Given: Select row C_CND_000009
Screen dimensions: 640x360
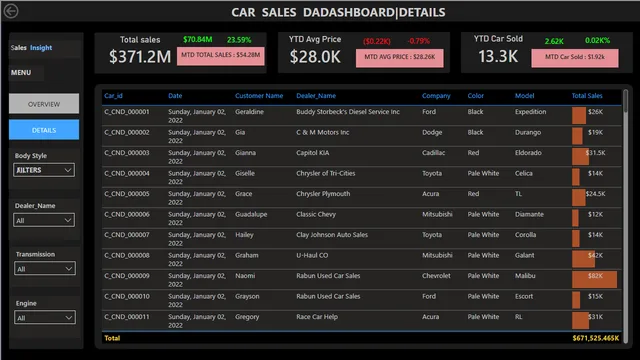Looking at the screenshot, I should click(x=362, y=280).
